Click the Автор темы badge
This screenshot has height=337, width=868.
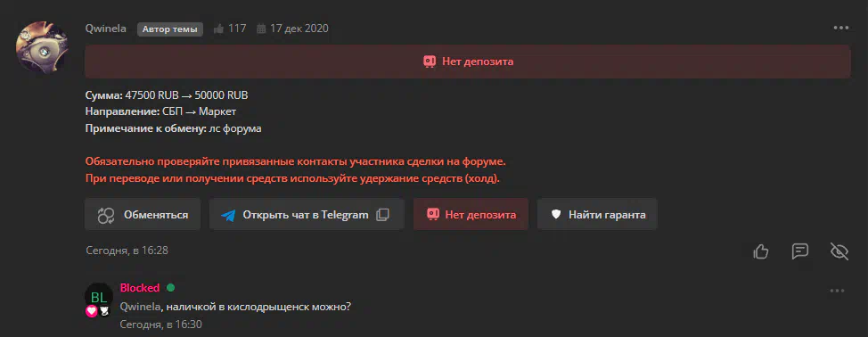[170, 29]
